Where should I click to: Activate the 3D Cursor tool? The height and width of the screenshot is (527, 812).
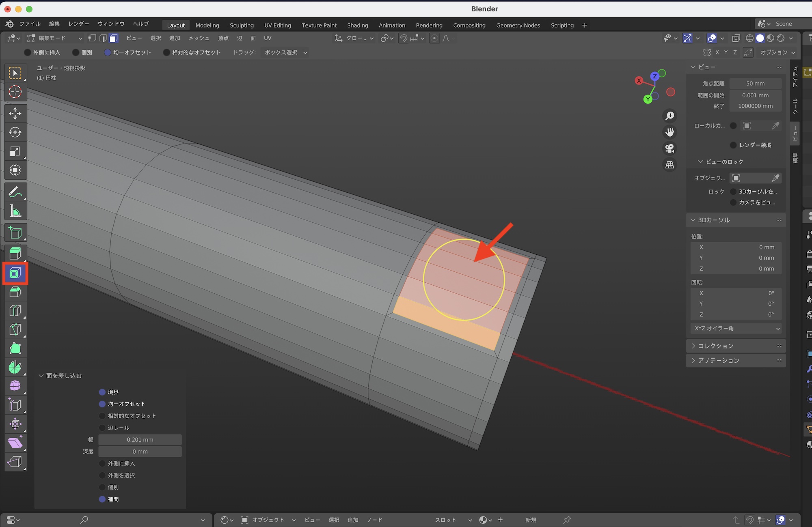15,92
